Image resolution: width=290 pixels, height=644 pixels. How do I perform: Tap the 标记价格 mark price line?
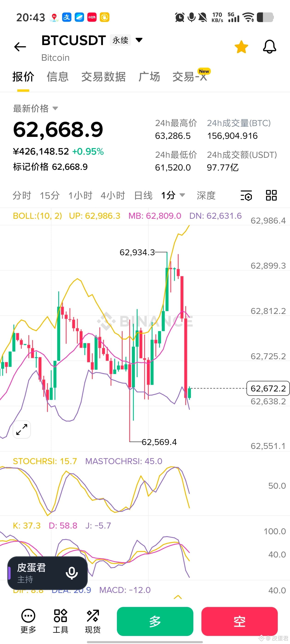tap(50, 167)
